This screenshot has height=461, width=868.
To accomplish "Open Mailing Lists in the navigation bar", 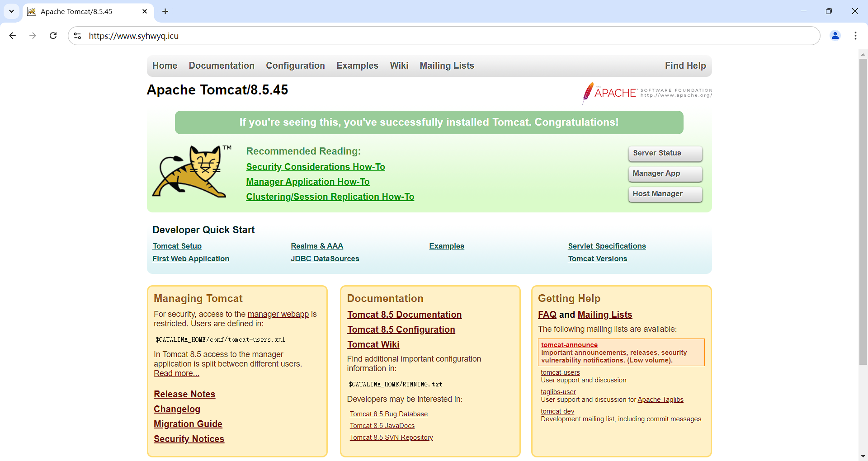I will pyautogui.click(x=447, y=66).
